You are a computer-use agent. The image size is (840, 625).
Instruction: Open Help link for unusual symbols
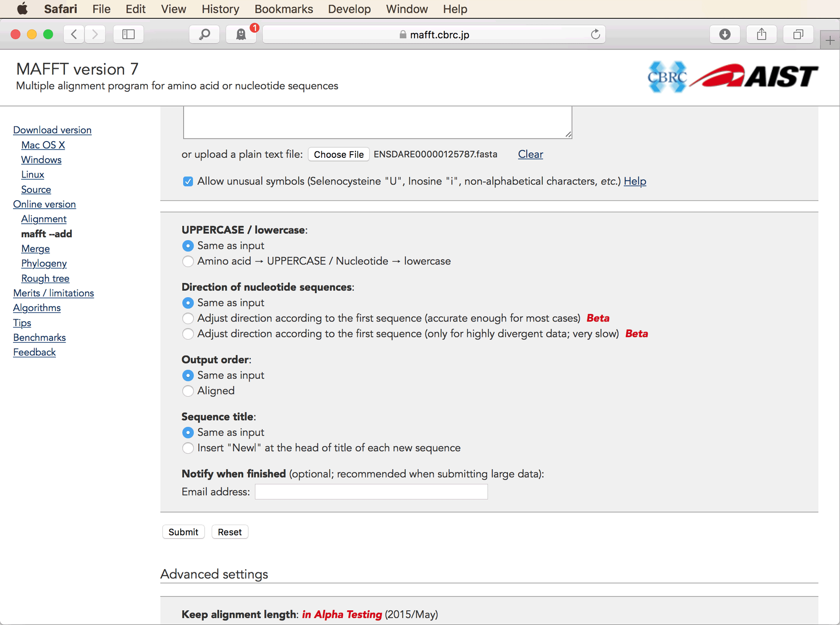(635, 181)
